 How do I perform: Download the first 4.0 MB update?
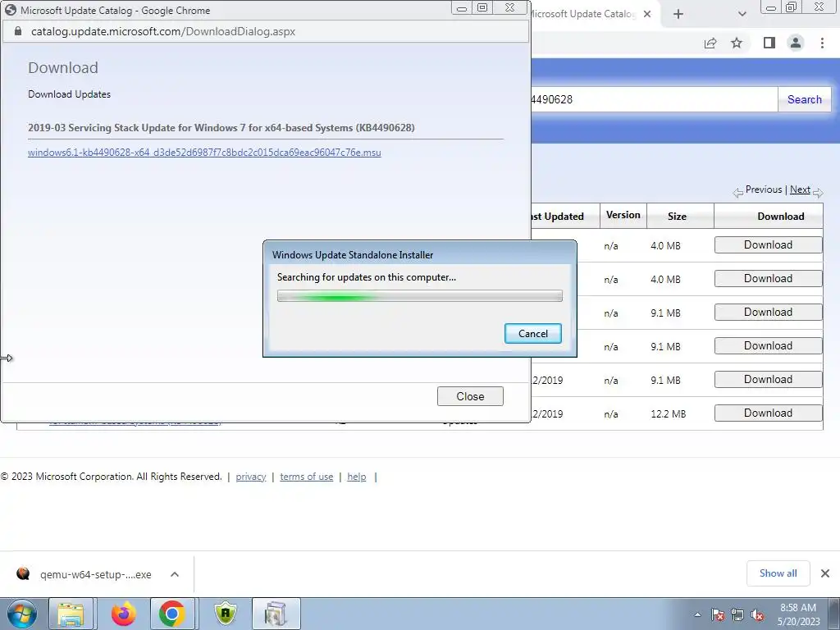pyautogui.click(x=768, y=244)
